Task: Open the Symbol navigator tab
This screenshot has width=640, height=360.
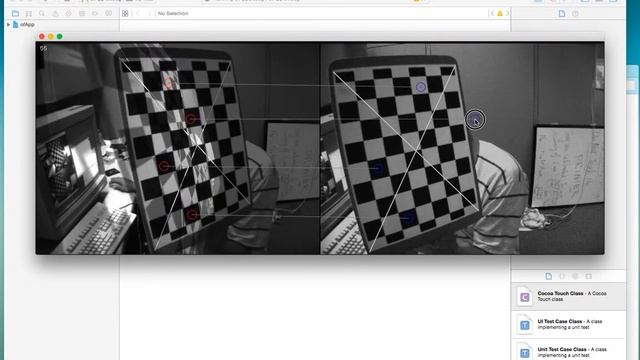Action: click(29, 13)
